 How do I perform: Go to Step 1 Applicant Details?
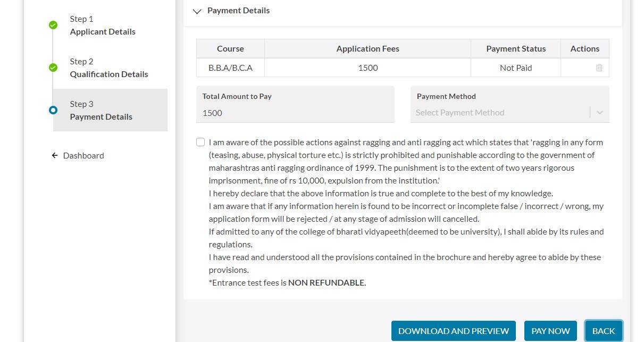click(102, 25)
